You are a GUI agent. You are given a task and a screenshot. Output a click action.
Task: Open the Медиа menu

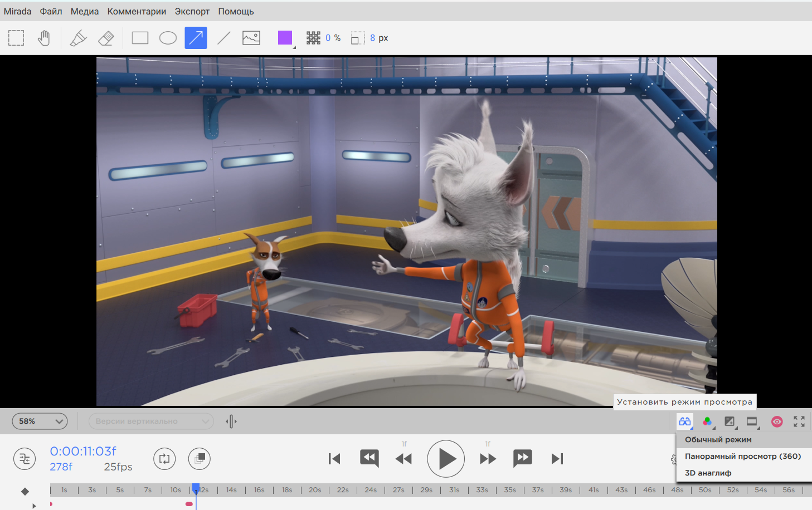coord(85,11)
